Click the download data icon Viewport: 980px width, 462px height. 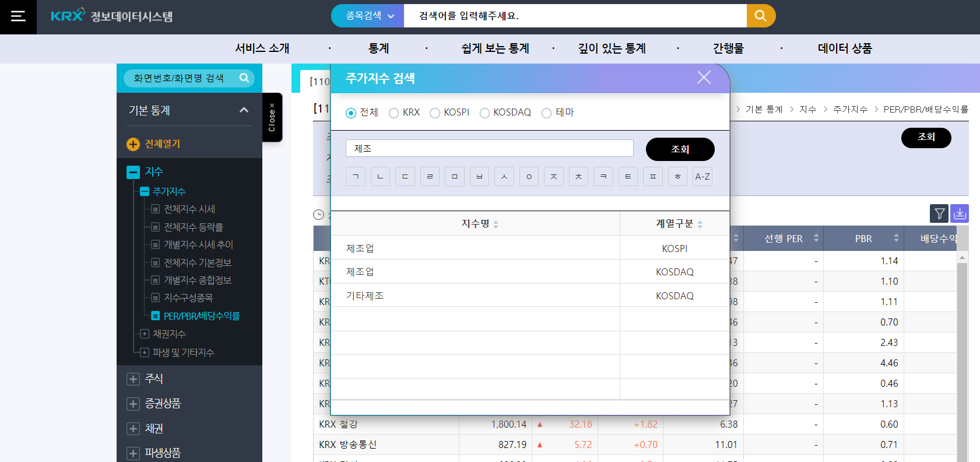click(960, 213)
